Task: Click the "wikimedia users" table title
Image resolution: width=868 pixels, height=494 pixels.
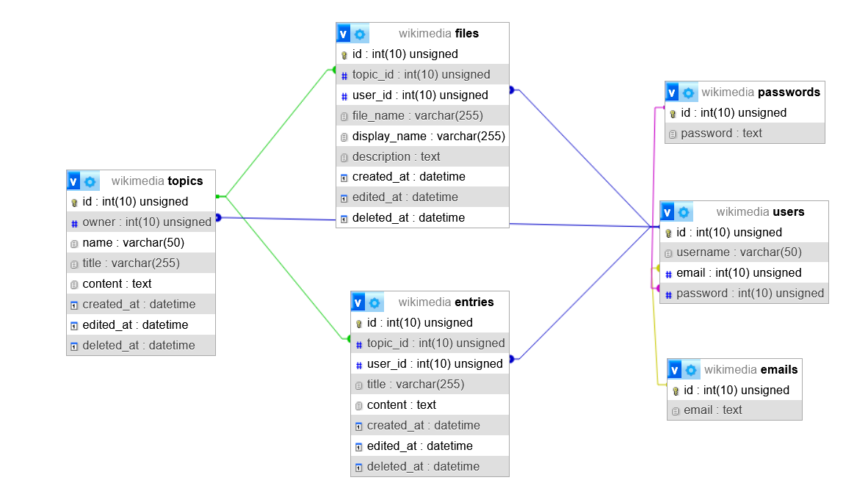Action: 760,212
